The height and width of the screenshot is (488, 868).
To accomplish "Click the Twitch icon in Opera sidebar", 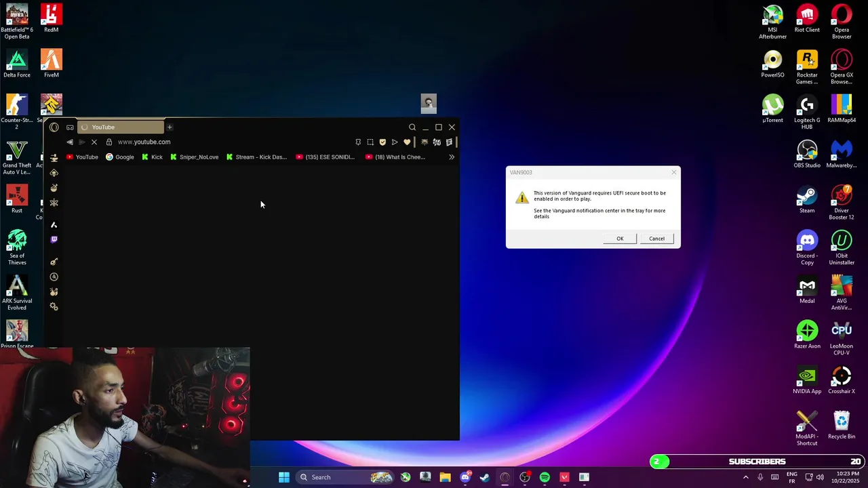I will [54, 239].
